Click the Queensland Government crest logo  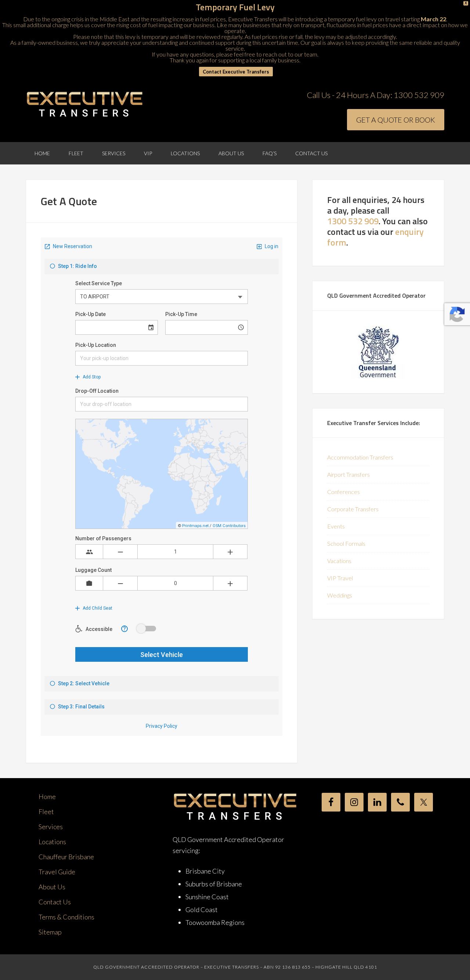(x=378, y=352)
